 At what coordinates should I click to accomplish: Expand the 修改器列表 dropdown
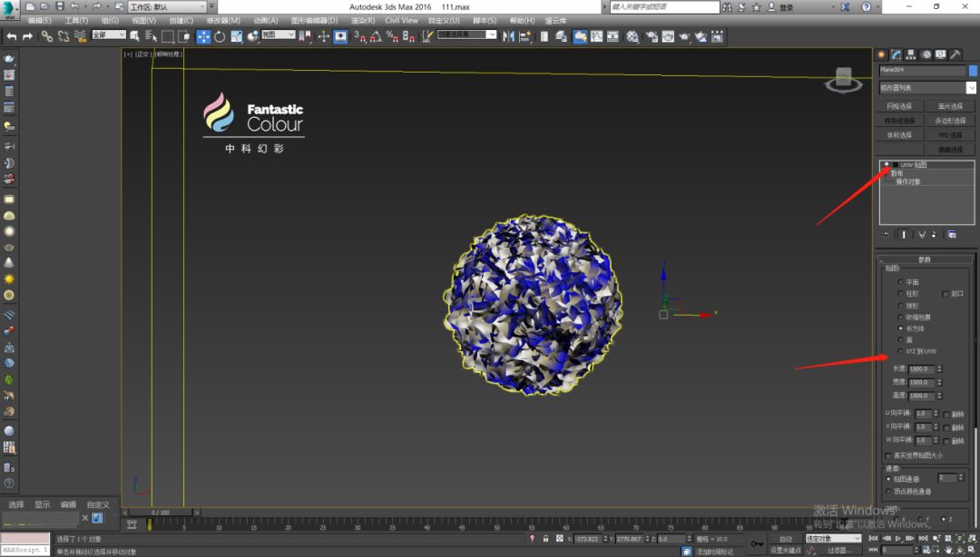(971, 88)
